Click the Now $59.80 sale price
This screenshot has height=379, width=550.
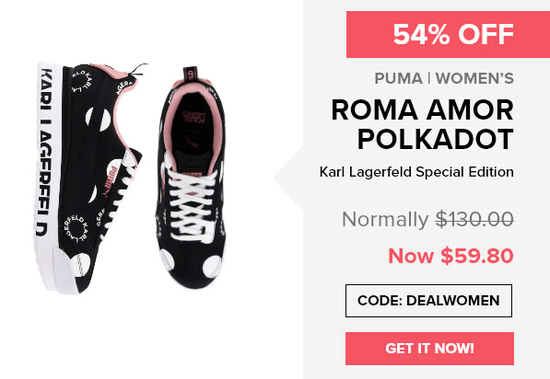(x=451, y=256)
